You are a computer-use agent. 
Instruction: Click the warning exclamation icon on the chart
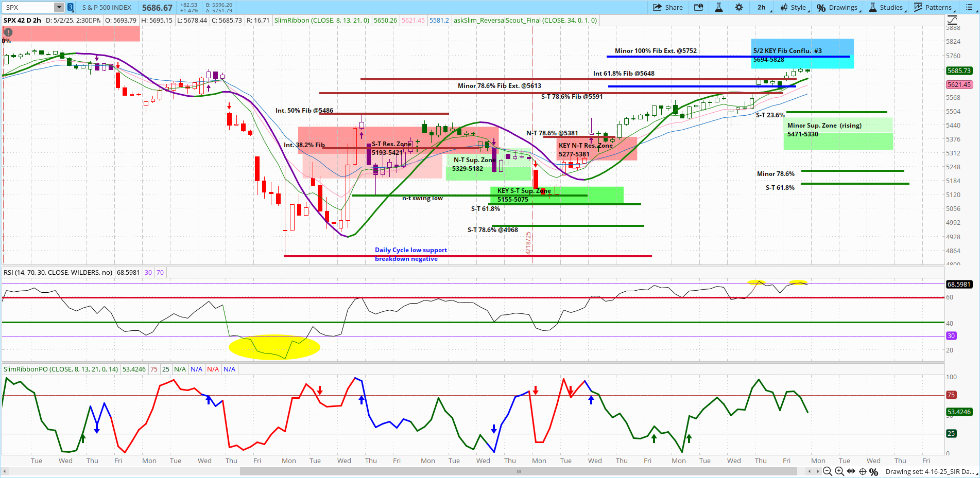8,32
